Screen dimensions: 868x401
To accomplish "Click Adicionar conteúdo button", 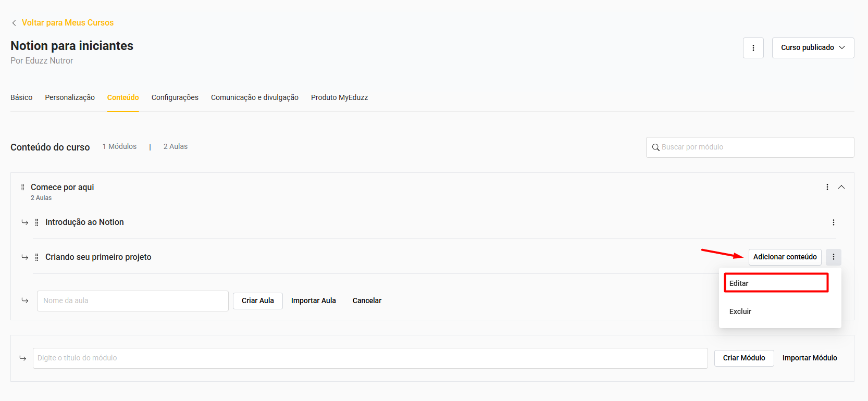I will tap(785, 257).
